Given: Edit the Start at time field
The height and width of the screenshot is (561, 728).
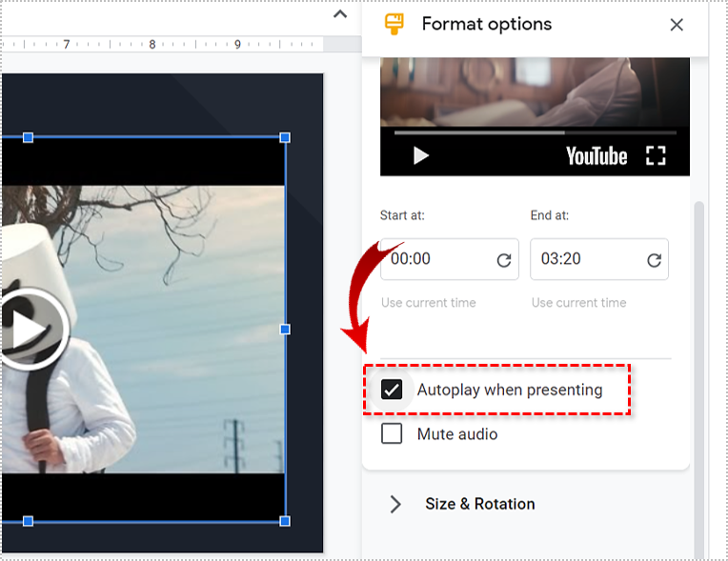Looking at the screenshot, I should click(x=450, y=259).
